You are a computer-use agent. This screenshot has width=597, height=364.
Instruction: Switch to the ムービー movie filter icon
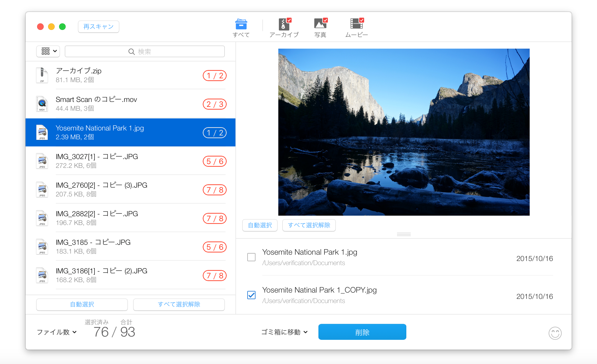(x=357, y=24)
